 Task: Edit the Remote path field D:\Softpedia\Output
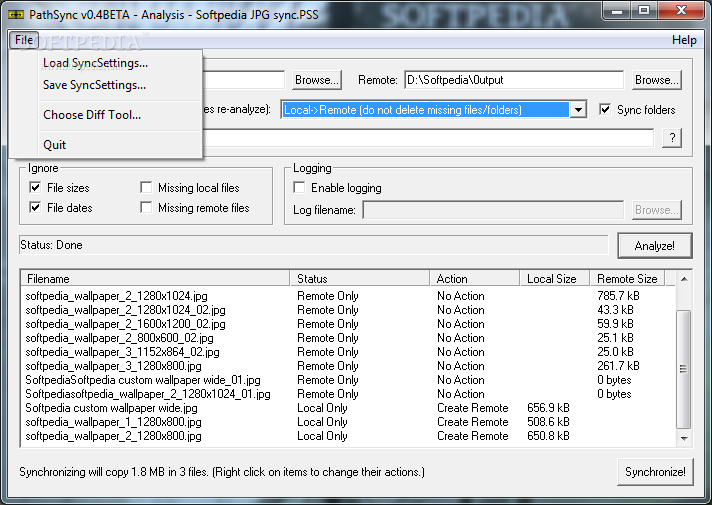(514, 80)
